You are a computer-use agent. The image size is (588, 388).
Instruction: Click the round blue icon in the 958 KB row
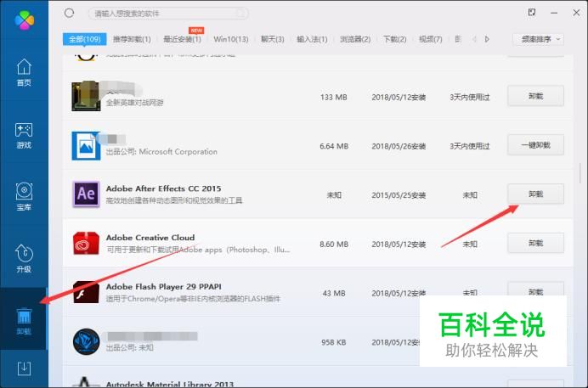(x=87, y=341)
